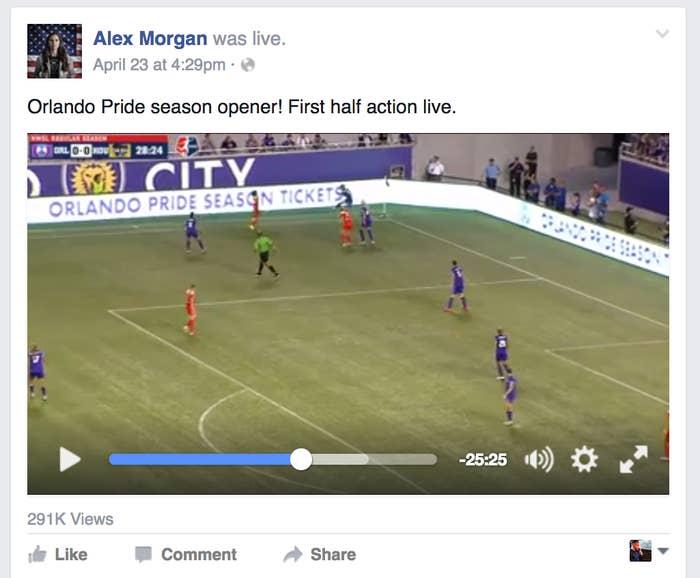Expand the post-as identity dropdown arrow

(663, 551)
